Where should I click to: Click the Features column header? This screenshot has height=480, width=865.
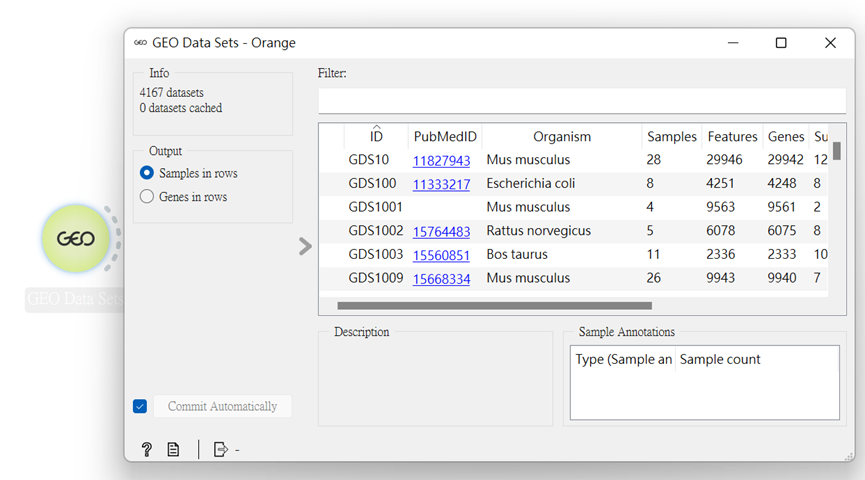732,136
